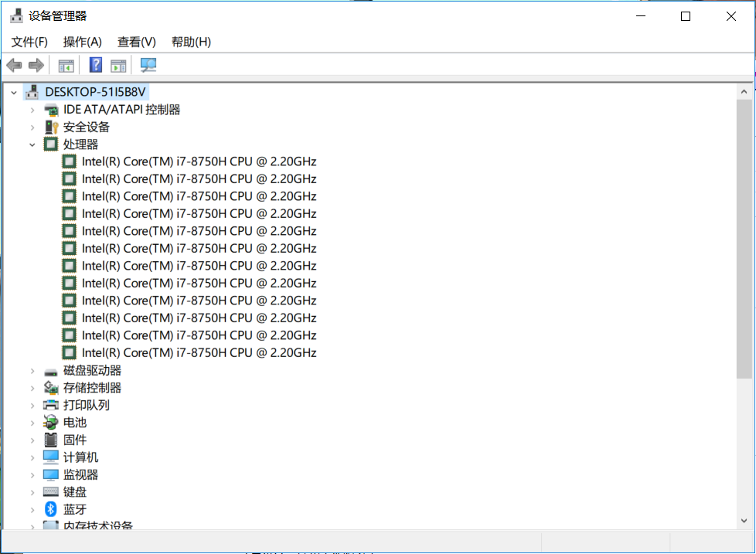
Task: Click the 电池 battery icon
Action: pos(50,422)
